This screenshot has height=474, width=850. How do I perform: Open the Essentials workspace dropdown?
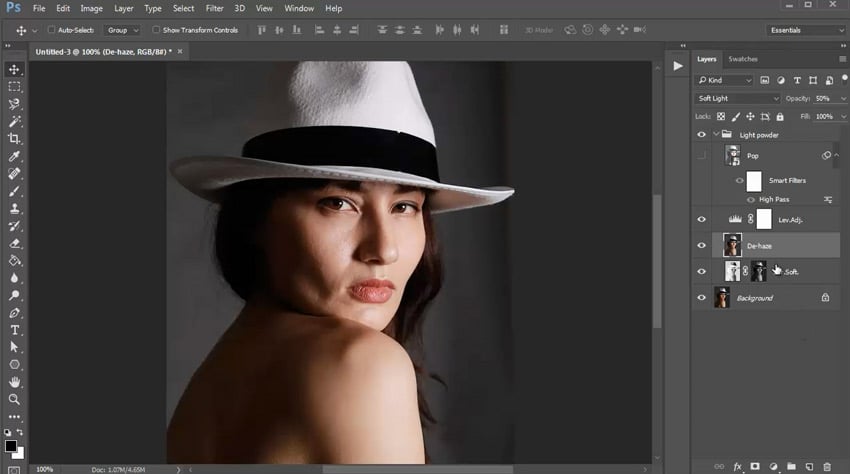(x=806, y=30)
